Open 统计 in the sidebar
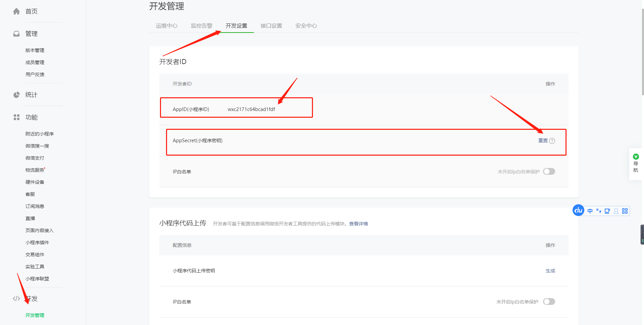The height and width of the screenshot is (325, 644). [32, 95]
